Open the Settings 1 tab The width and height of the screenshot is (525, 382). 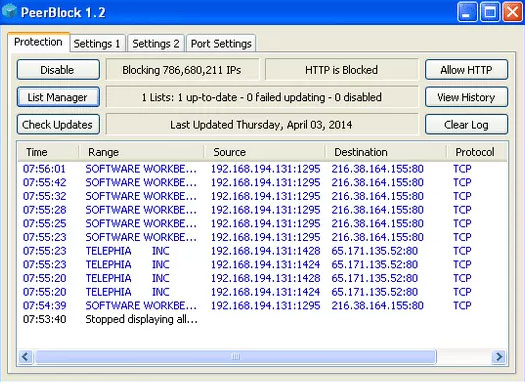coord(97,44)
